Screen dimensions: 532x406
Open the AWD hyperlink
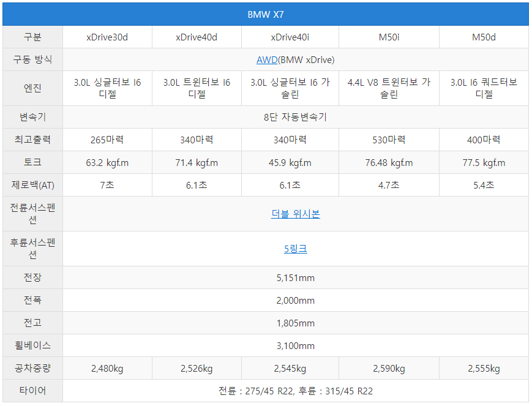pos(267,60)
